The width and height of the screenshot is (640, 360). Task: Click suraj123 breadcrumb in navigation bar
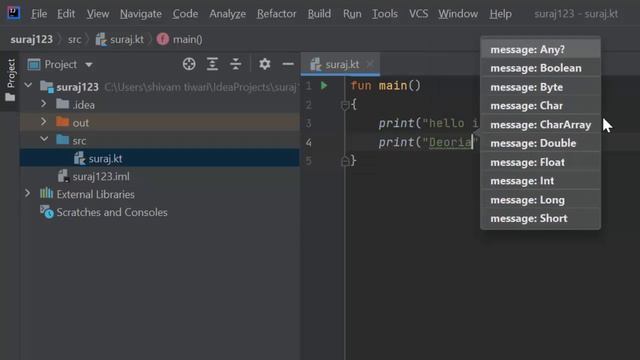[x=31, y=40]
